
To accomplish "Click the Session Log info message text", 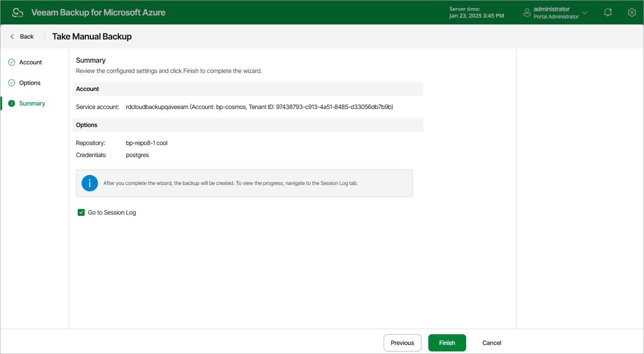I will pyautogui.click(x=231, y=183).
